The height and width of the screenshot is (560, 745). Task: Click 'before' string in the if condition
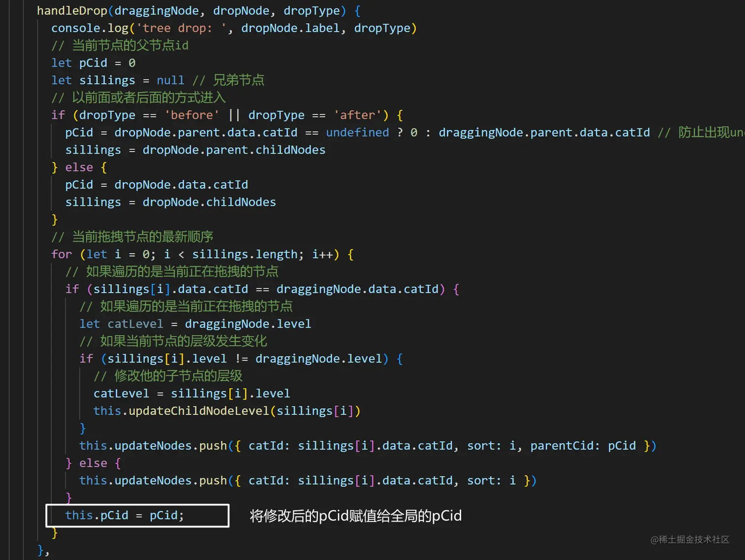(192, 115)
